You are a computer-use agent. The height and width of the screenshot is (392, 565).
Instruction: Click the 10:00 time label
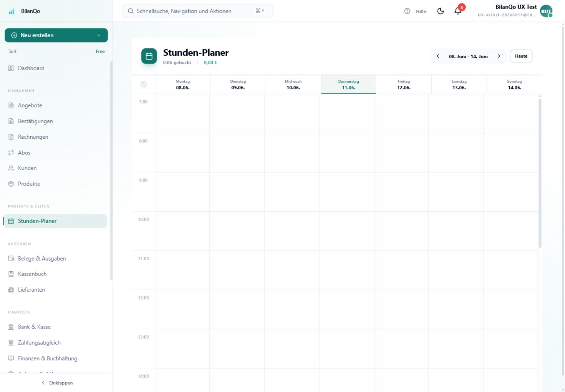tap(143, 220)
